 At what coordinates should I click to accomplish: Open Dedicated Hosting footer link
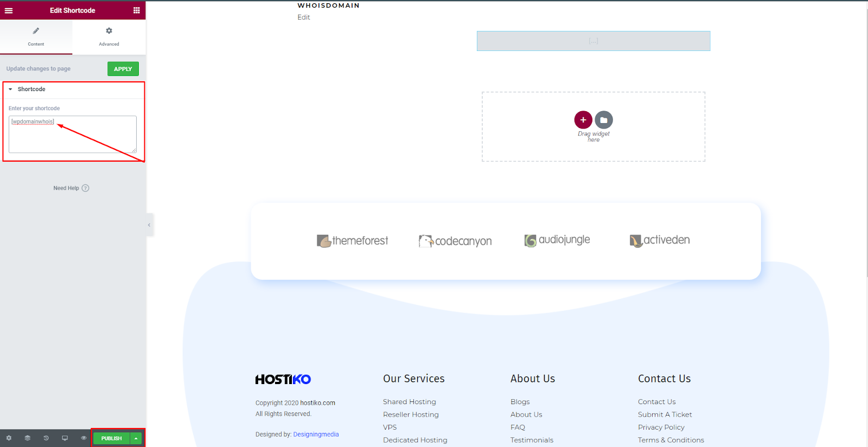(x=415, y=440)
